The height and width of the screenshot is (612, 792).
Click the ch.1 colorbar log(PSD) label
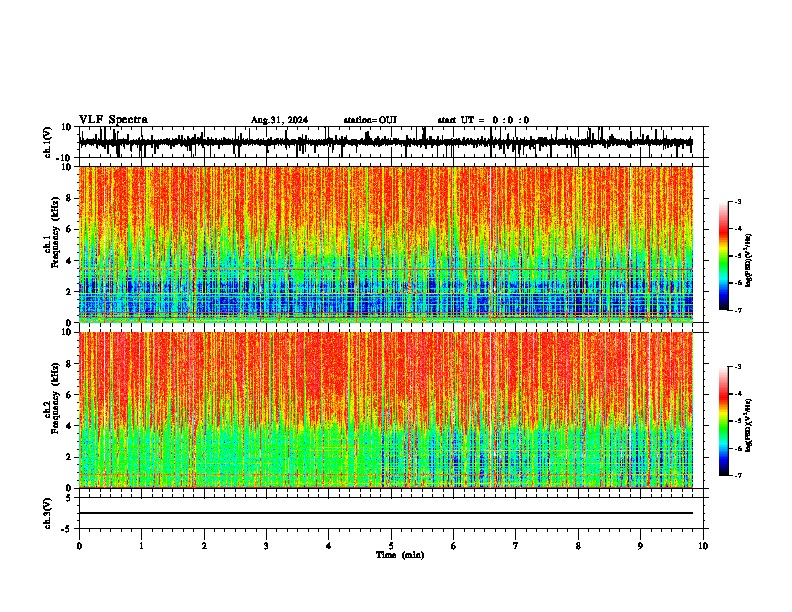click(749, 260)
